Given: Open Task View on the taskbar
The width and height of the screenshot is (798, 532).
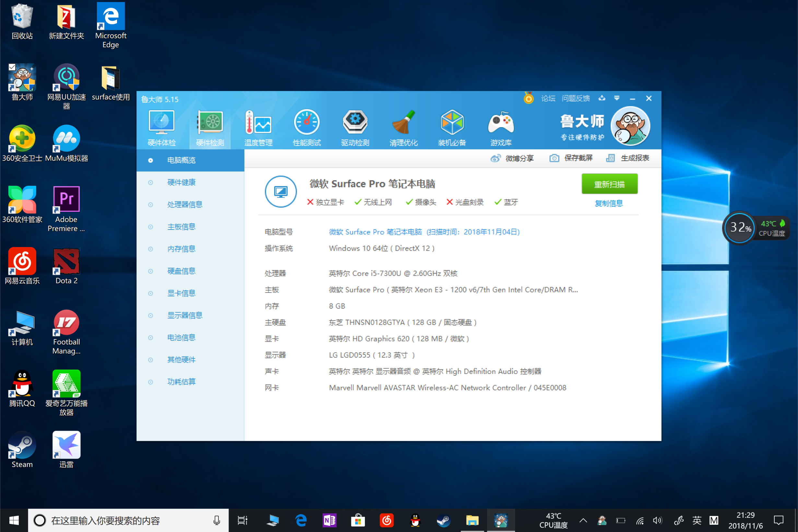Looking at the screenshot, I should [x=242, y=520].
